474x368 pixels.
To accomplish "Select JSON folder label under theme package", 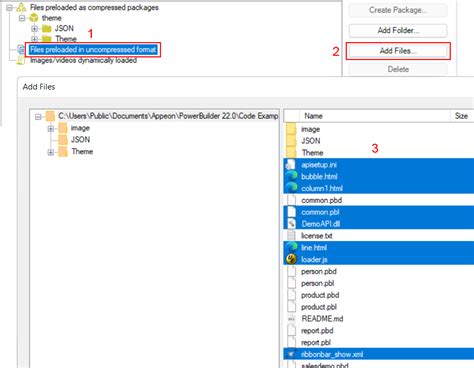I will point(64,28).
